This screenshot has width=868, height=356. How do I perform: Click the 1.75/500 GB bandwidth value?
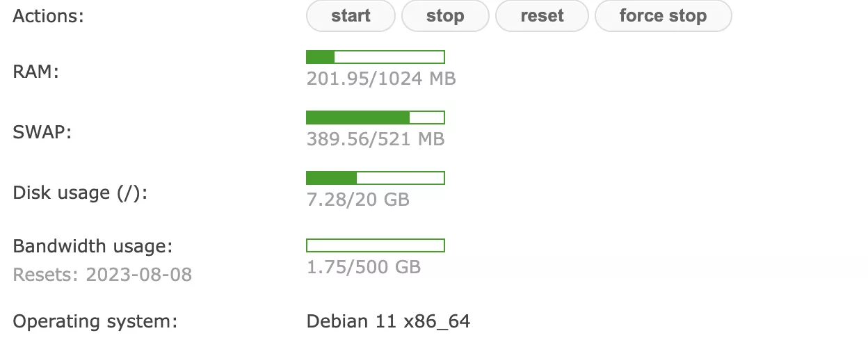[364, 267]
